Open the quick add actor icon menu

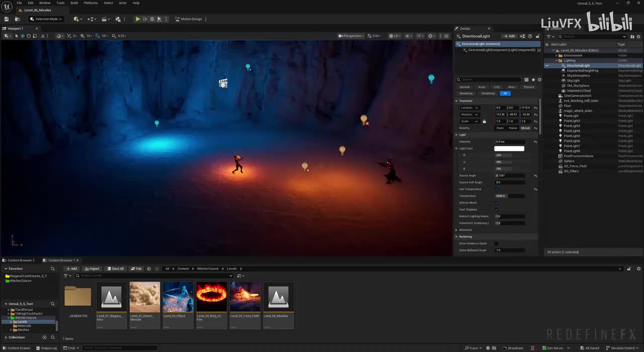point(77,19)
